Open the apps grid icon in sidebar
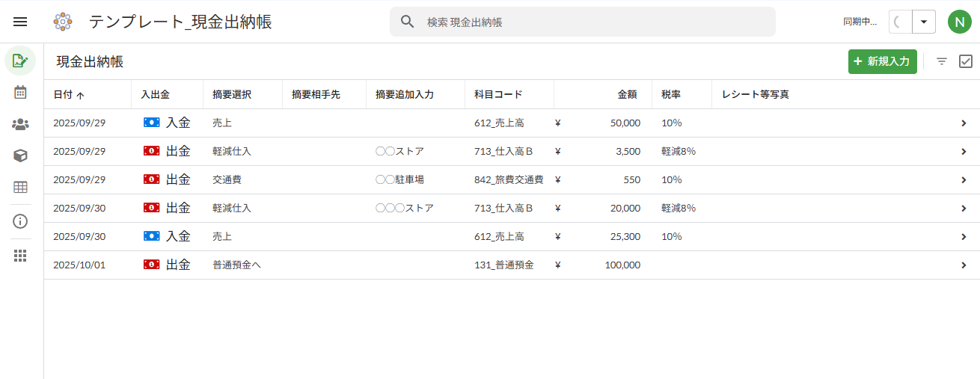Image resolution: width=980 pixels, height=379 pixels. 20,256
